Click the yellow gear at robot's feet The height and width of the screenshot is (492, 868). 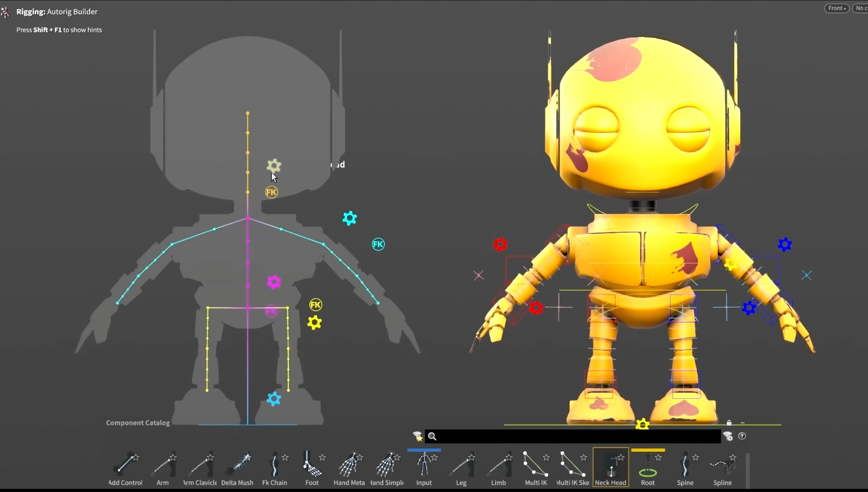click(x=642, y=425)
